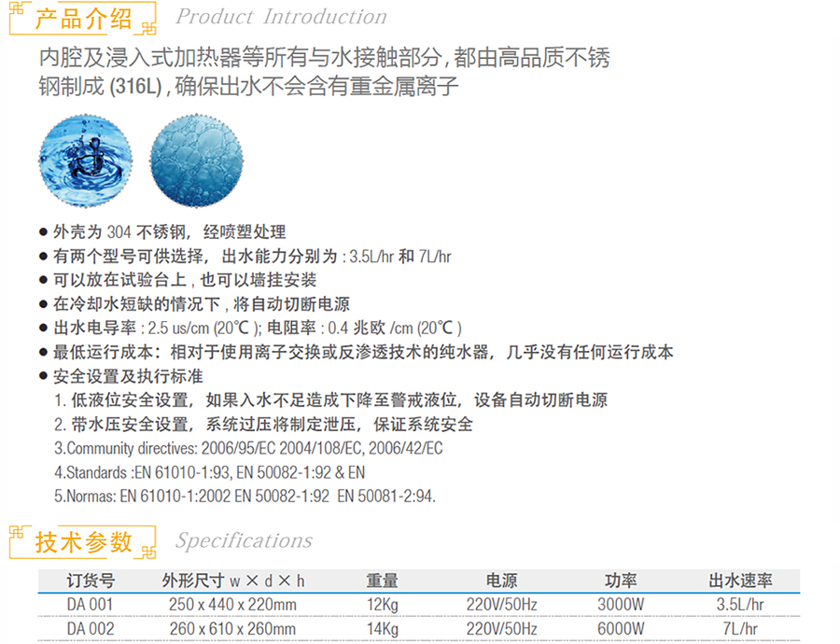The width and height of the screenshot is (840, 644).
Task: Click the water droplet splash image
Action: [x=83, y=153]
